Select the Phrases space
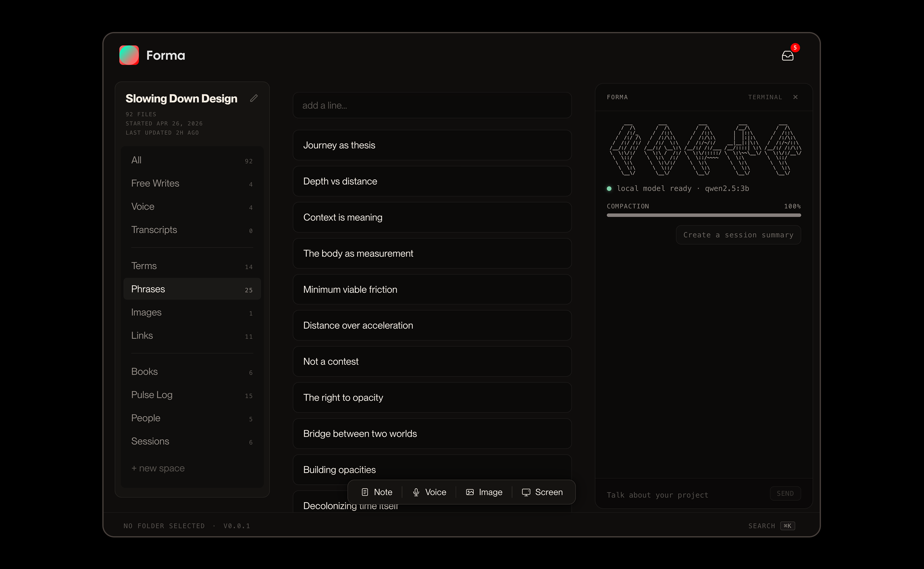Viewport: 924px width, 569px height. [x=192, y=289]
